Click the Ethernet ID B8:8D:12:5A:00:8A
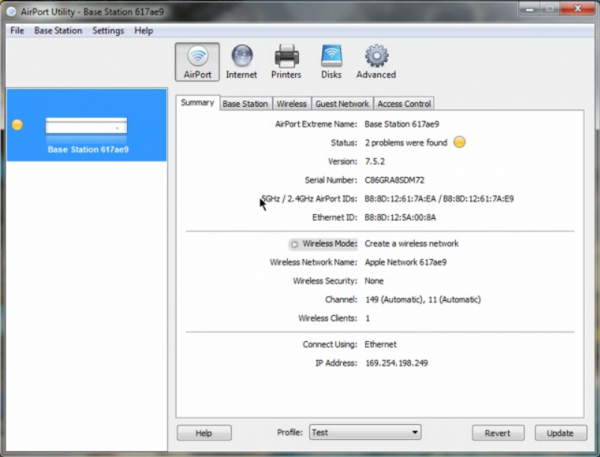This screenshot has height=457, width=600. point(400,217)
